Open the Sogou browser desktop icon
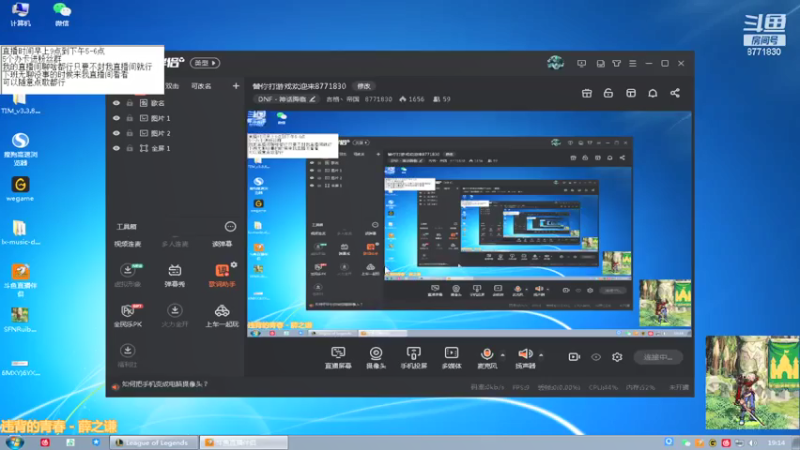Image resolution: width=800 pixels, height=450 pixels. pos(20,148)
